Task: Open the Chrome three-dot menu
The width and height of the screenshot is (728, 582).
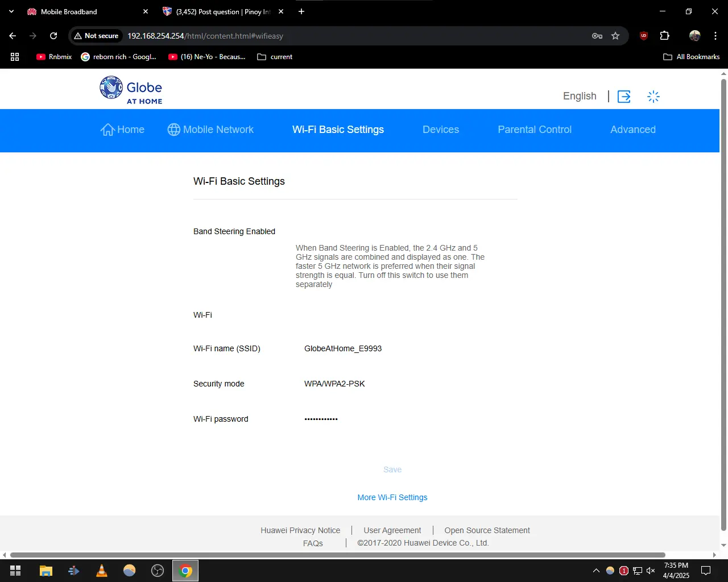Action: pos(715,36)
